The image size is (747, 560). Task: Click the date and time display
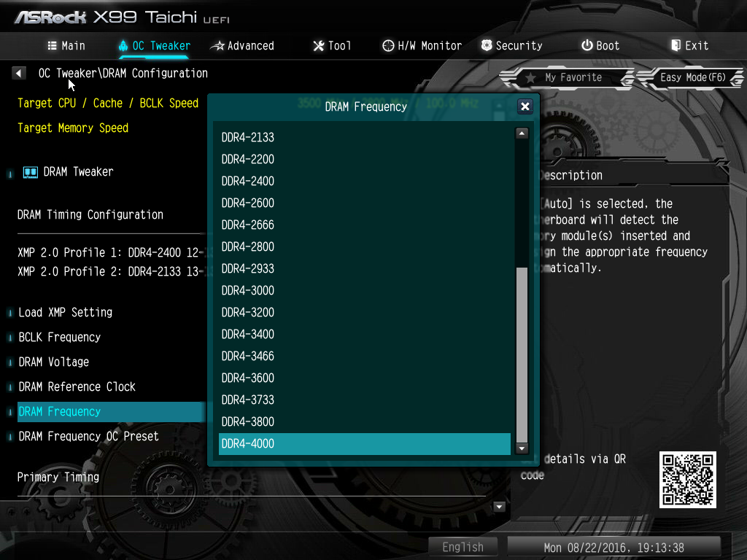pos(614,548)
